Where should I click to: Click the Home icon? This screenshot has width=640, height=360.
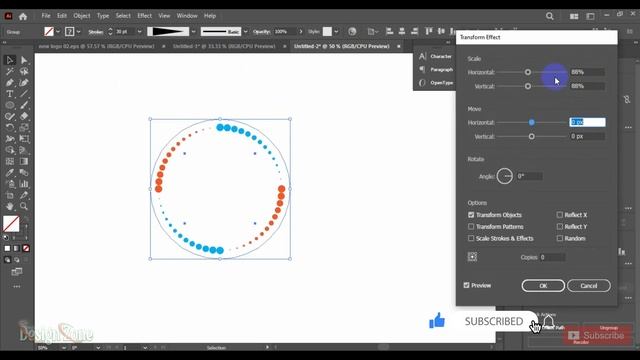tap(23, 16)
